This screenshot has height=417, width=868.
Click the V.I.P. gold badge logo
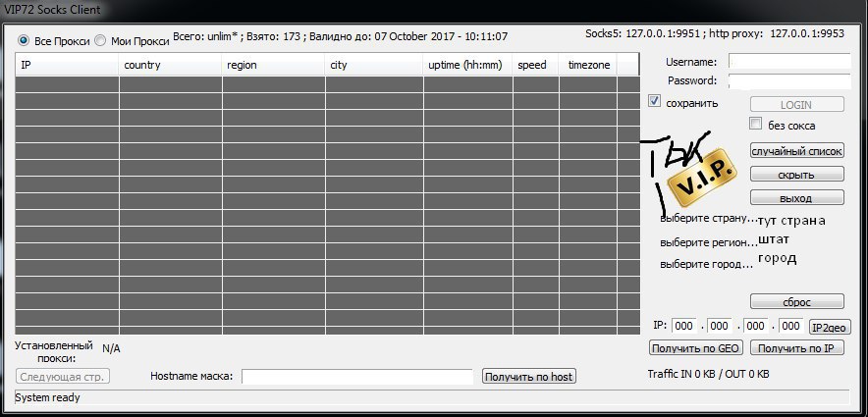(700, 178)
